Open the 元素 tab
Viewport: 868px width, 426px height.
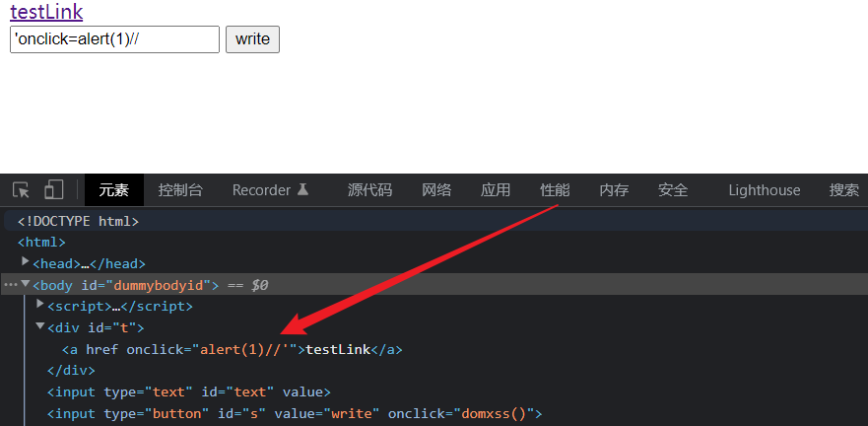(x=114, y=190)
